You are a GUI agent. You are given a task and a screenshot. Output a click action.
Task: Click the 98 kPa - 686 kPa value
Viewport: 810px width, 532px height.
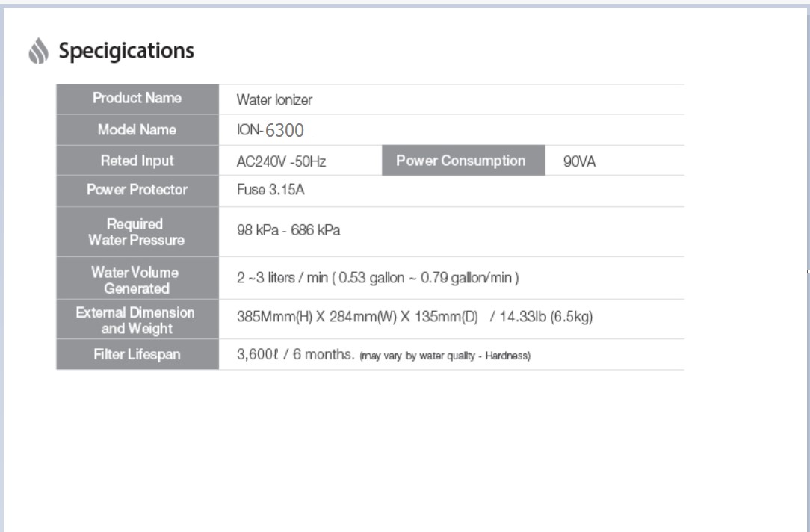pyautogui.click(x=288, y=230)
